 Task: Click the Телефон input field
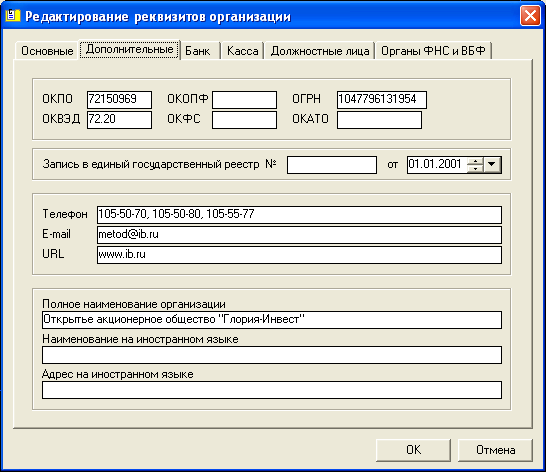pos(299,215)
